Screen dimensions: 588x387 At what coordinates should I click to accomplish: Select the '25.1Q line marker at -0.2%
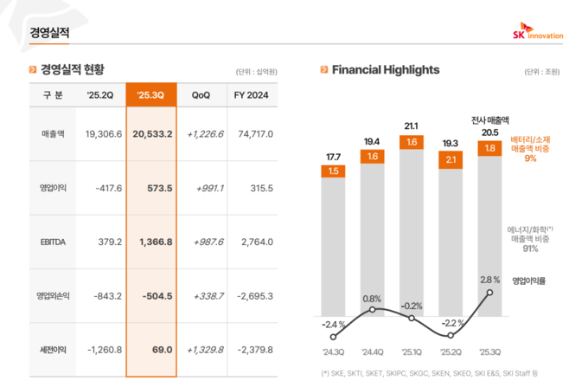point(411,318)
